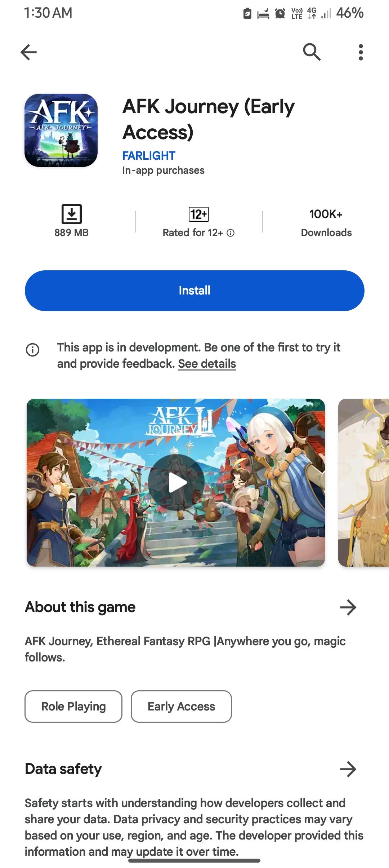The height and width of the screenshot is (868, 389).
Task: Open search with the magnifier icon
Action: [x=312, y=52]
